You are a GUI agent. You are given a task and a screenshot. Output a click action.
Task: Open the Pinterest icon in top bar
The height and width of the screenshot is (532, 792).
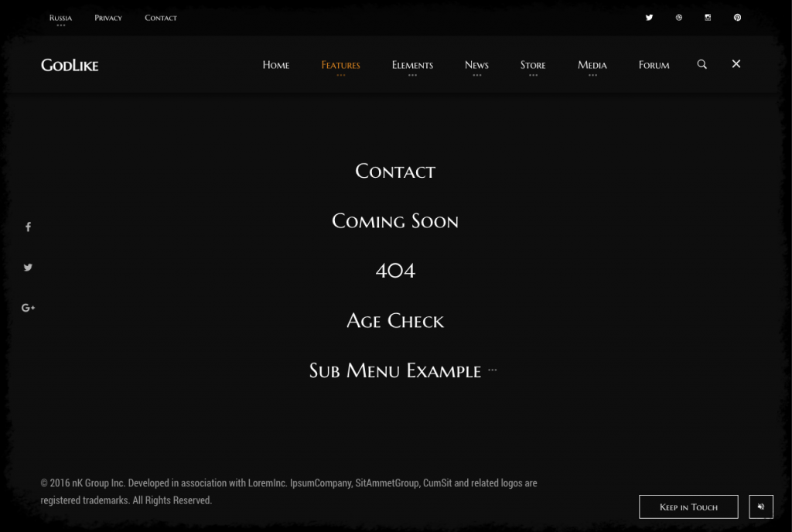(x=737, y=18)
